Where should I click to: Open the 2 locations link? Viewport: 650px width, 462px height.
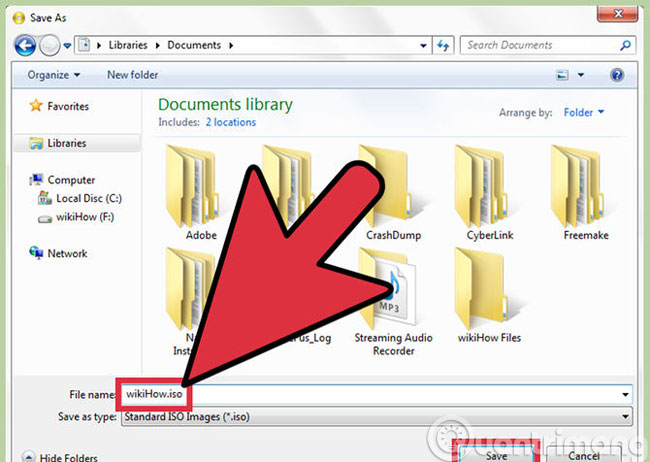tap(230, 122)
